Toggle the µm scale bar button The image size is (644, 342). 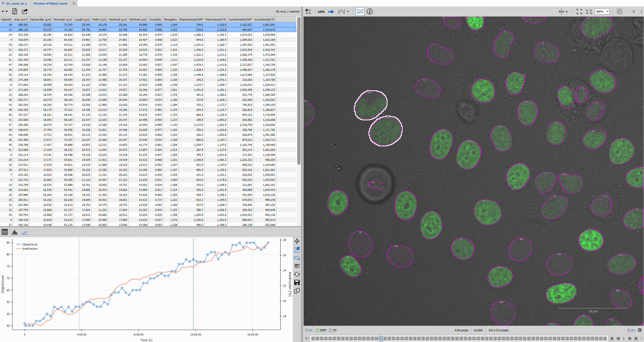(359, 12)
